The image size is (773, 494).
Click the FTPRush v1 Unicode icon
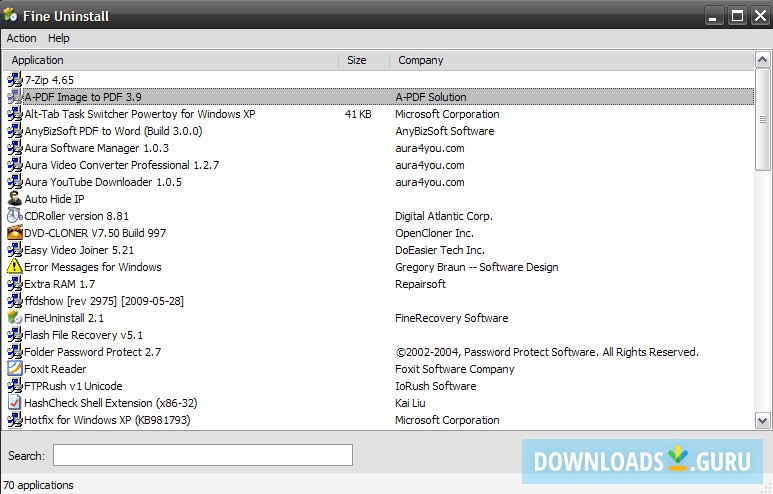[15, 386]
